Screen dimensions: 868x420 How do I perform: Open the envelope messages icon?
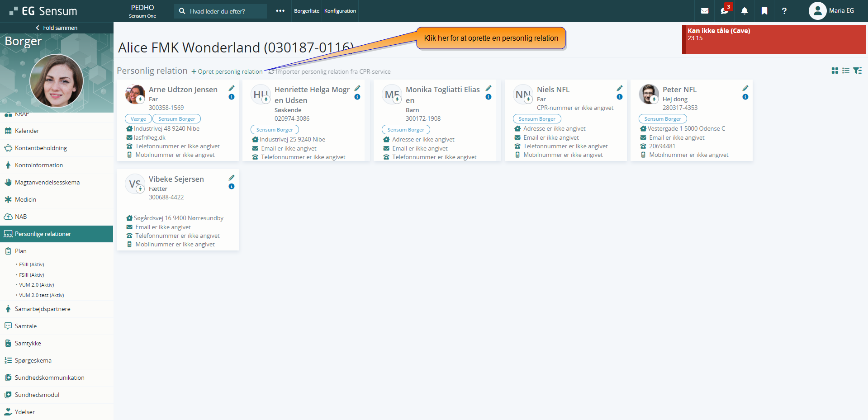(705, 11)
